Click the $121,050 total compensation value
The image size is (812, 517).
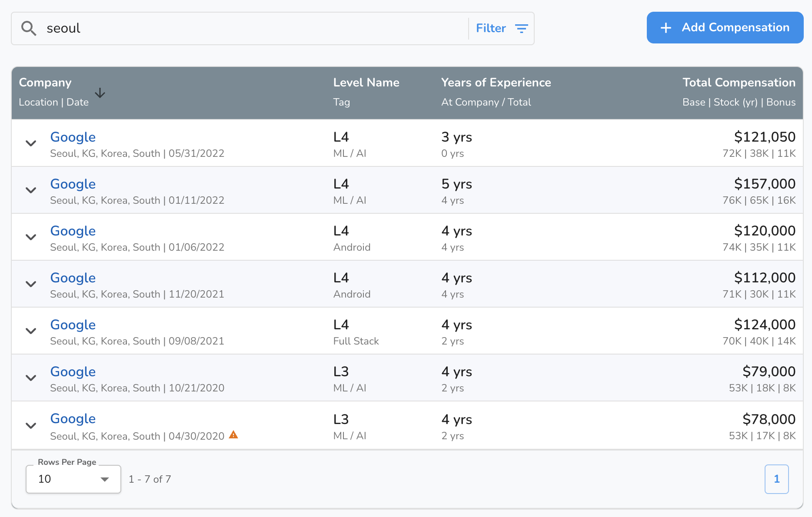click(x=765, y=137)
